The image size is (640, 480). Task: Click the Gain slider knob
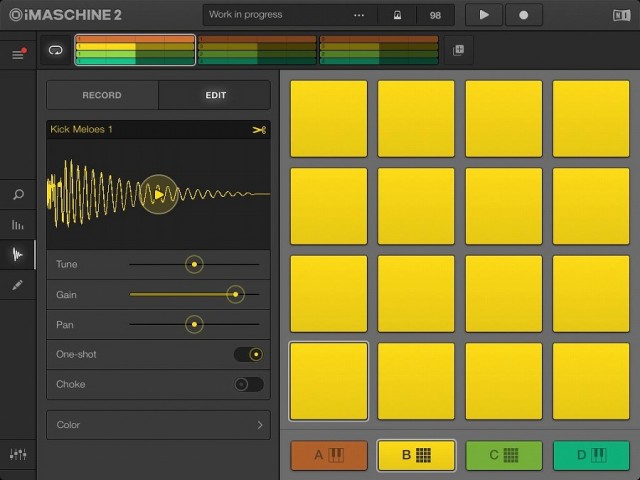[236, 294]
